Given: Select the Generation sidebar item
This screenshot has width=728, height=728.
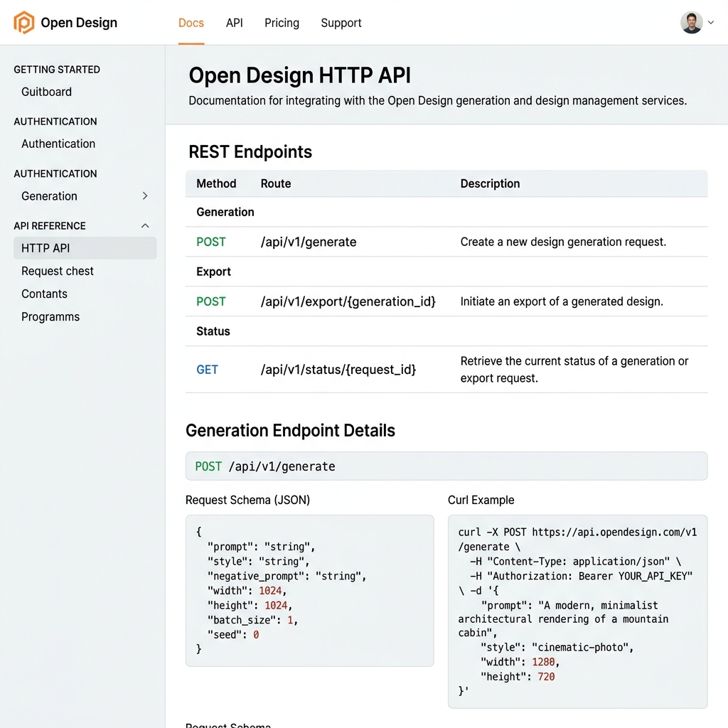Looking at the screenshot, I should pyautogui.click(x=49, y=196).
